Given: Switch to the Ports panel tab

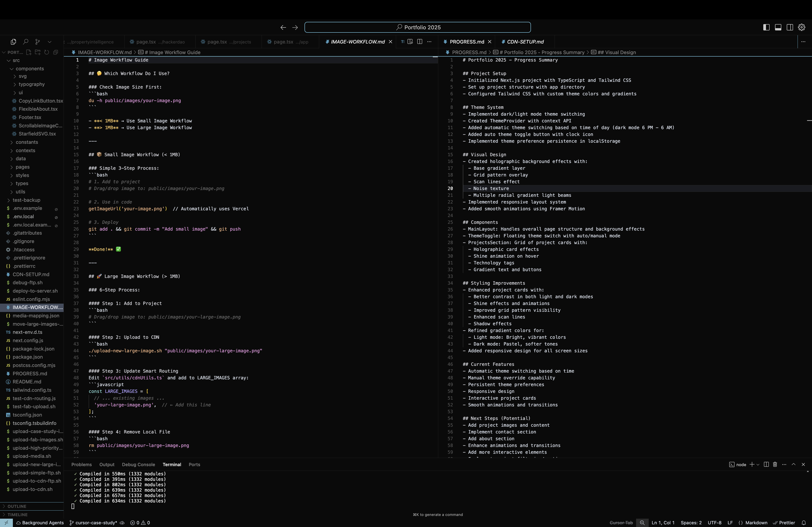Looking at the screenshot, I should [194, 465].
